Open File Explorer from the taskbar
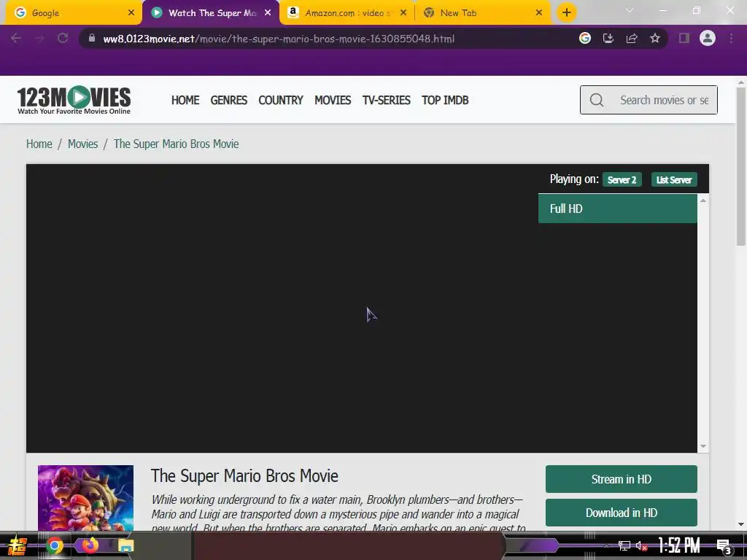 pyautogui.click(x=125, y=545)
